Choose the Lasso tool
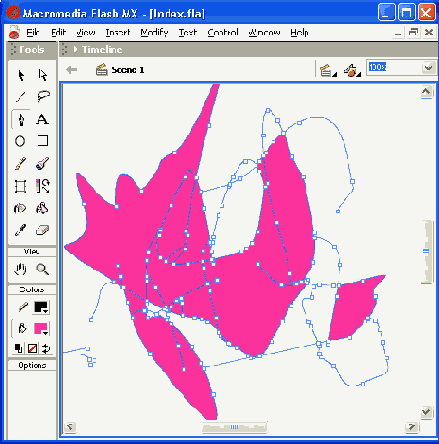Viewport: 439px width, 444px height. tap(43, 97)
